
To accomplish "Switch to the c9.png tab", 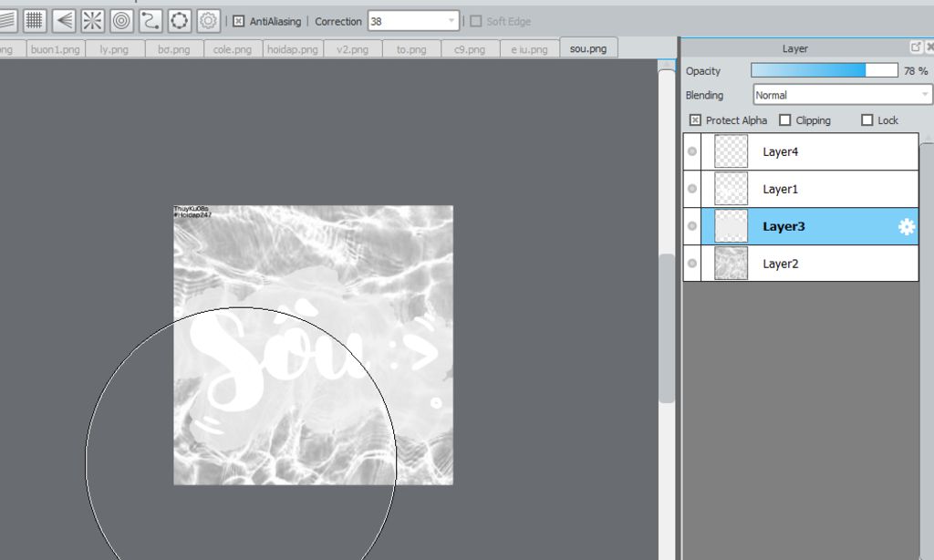I will coord(470,49).
